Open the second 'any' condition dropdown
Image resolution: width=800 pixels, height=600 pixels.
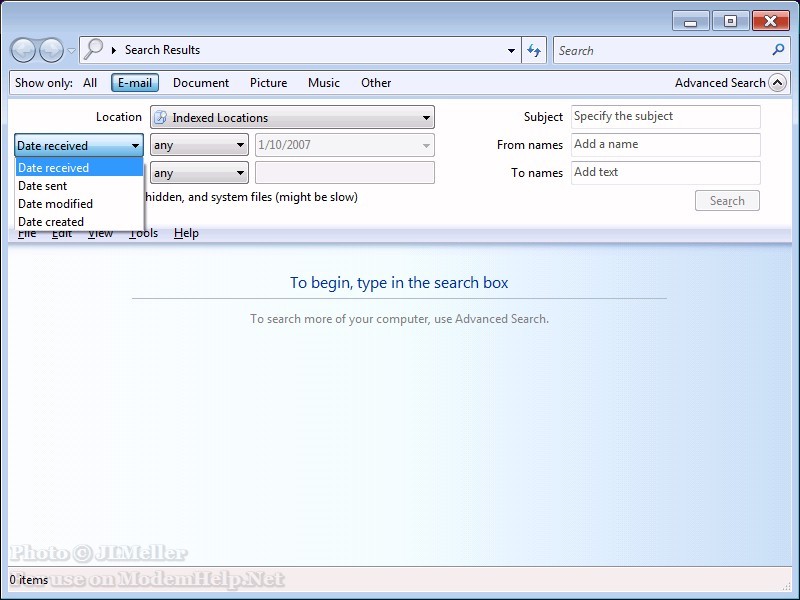click(199, 173)
